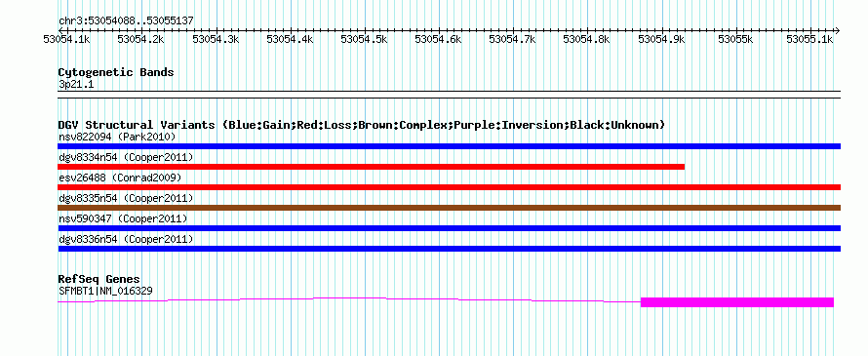This screenshot has width=868, height=356.
Task: Click the nsv822094 (Park2010) blue gain bar
Action: [x=449, y=146]
